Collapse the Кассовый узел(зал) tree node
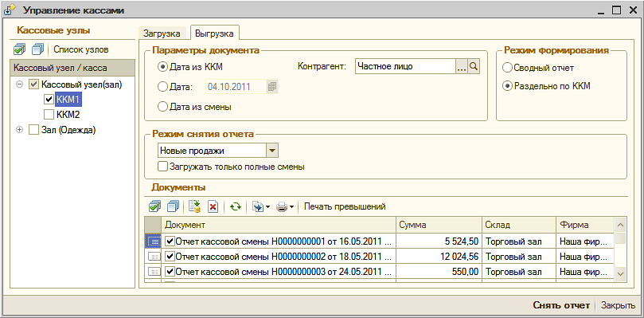Viewport: 644px width, 318px height. point(19,85)
